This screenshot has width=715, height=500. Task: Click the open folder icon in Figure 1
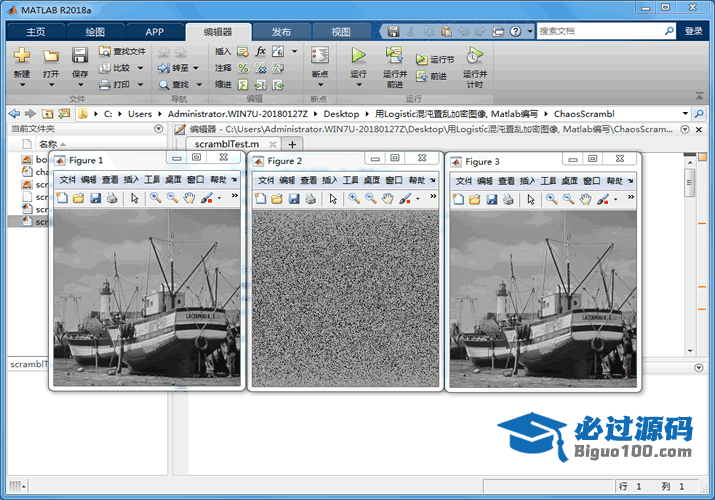[78, 199]
